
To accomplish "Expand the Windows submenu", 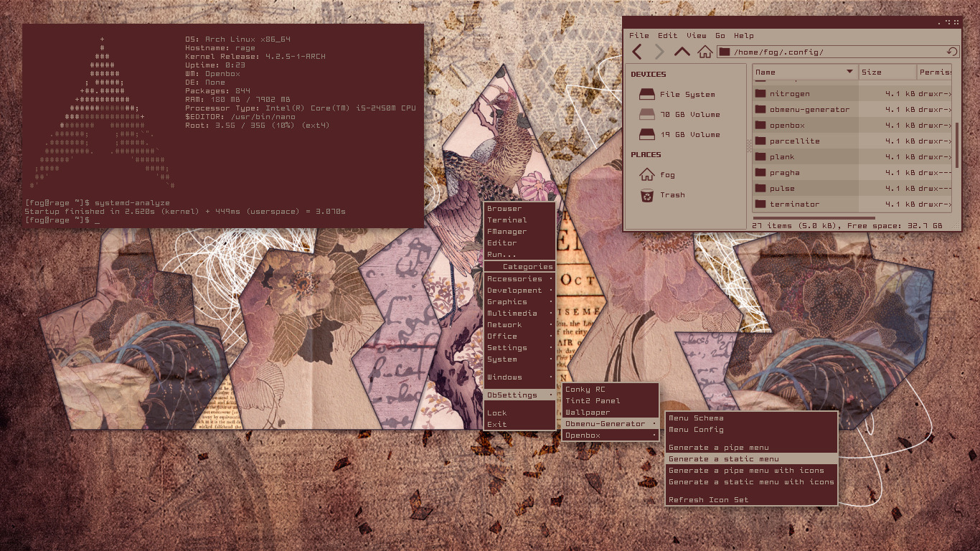I will [519, 377].
